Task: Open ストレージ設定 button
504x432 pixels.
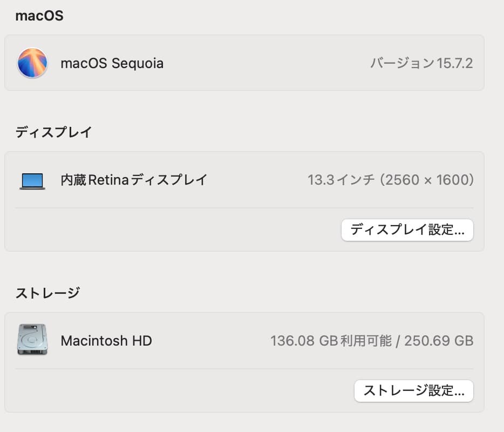Action: click(413, 391)
